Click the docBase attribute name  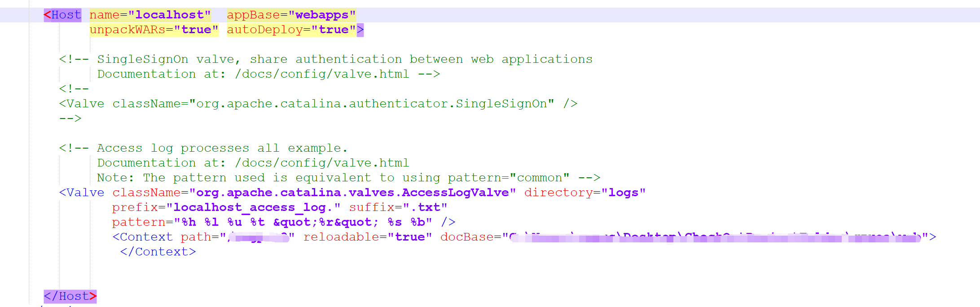467,237
